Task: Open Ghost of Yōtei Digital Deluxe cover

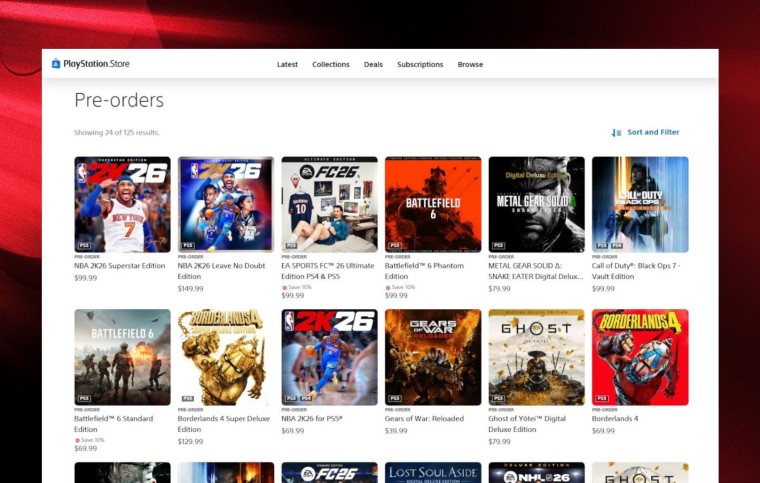Action: (537, 357)
